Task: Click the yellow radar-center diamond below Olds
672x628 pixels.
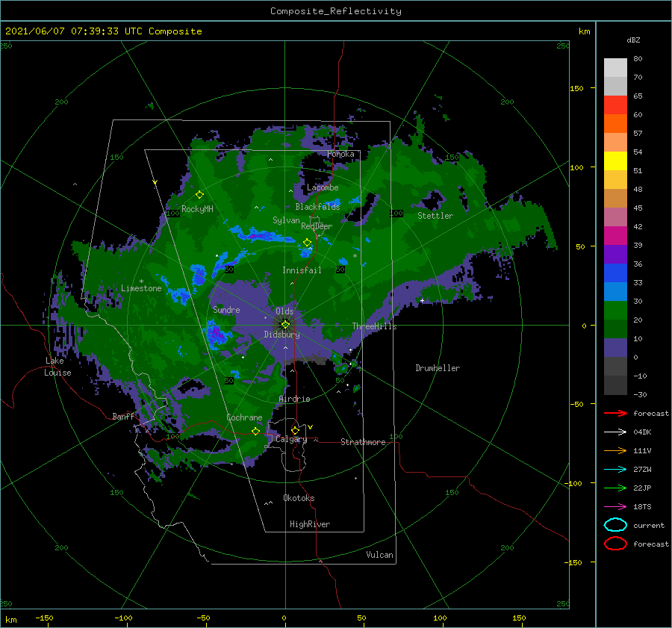Action: (285, 325)
